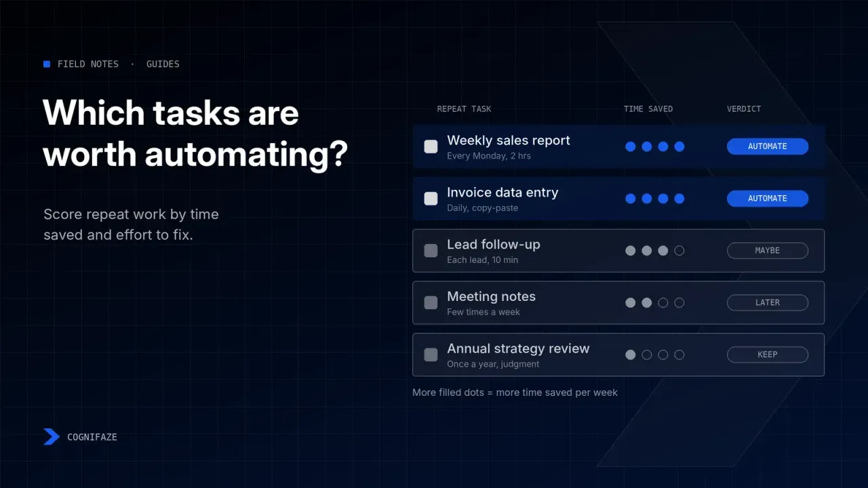Select the Meeting notes checkbox
The image size is (868, 488).
(431, 303)
